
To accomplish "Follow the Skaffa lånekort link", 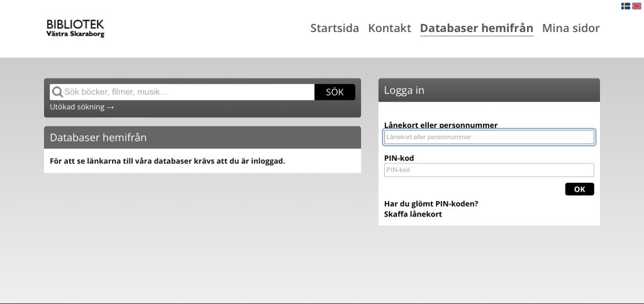I will [x=413, y=214].
